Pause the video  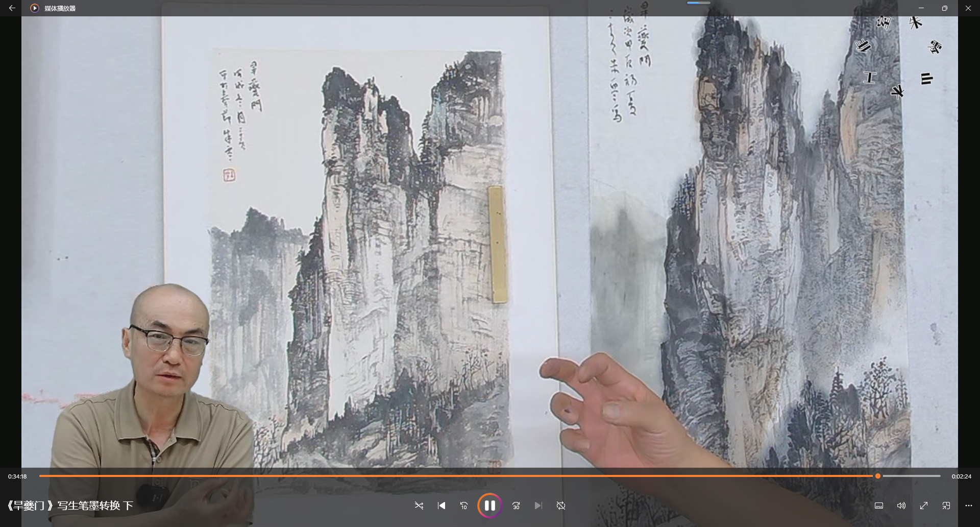pos(489,506)
